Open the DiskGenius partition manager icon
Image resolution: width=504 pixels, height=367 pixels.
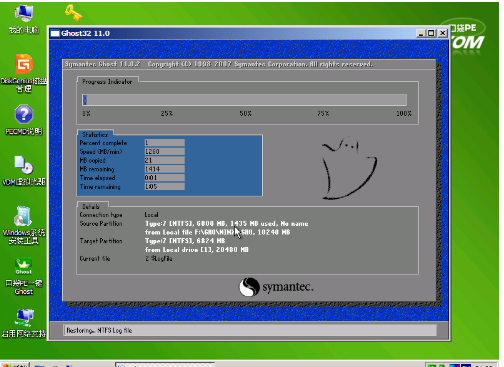[24, 73]
